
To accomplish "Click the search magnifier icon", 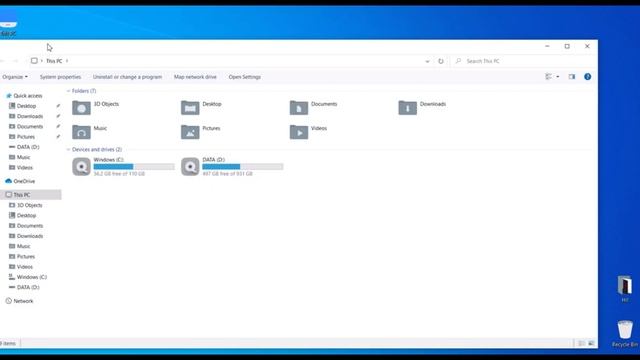I will [x=458, y=61].
